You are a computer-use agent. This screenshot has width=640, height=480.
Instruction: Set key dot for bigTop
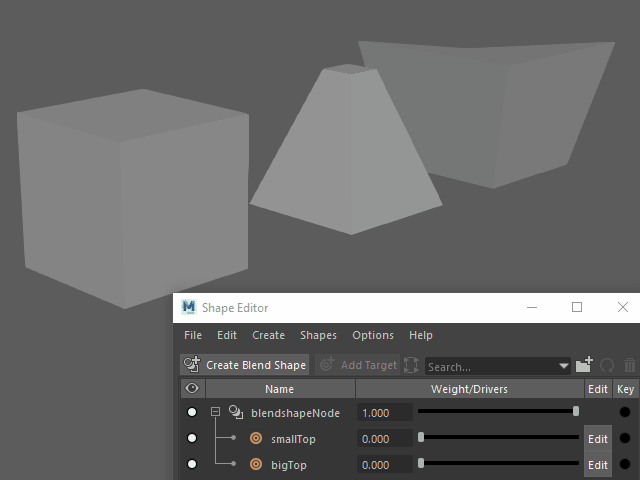(625, 464)
